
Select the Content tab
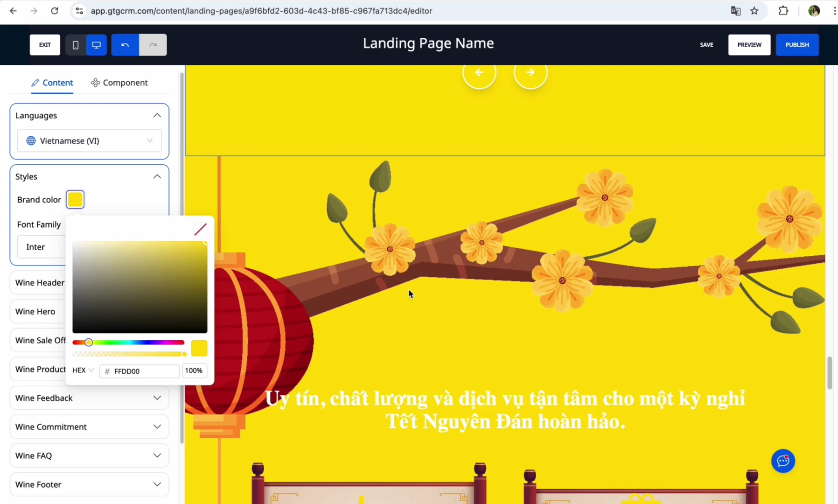point(52,83)
